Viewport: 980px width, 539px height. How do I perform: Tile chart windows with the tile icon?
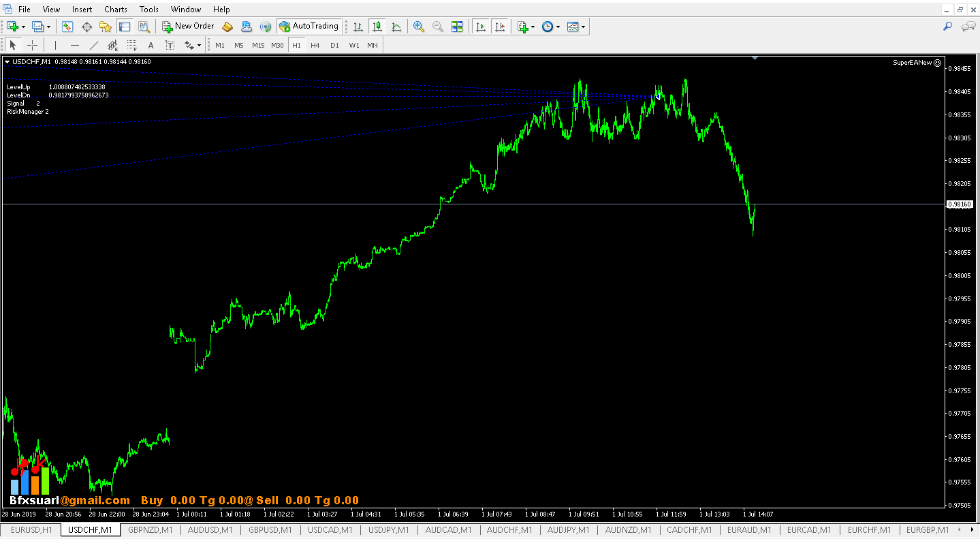pos(457,27)
